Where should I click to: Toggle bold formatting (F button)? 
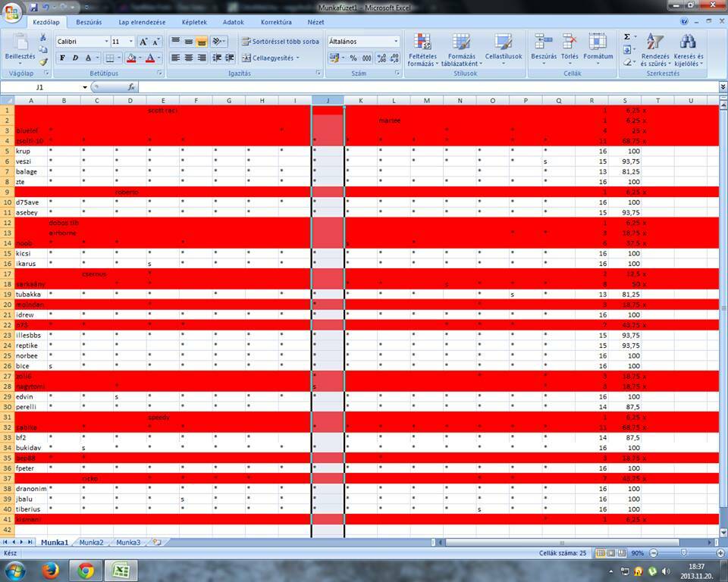63,58
